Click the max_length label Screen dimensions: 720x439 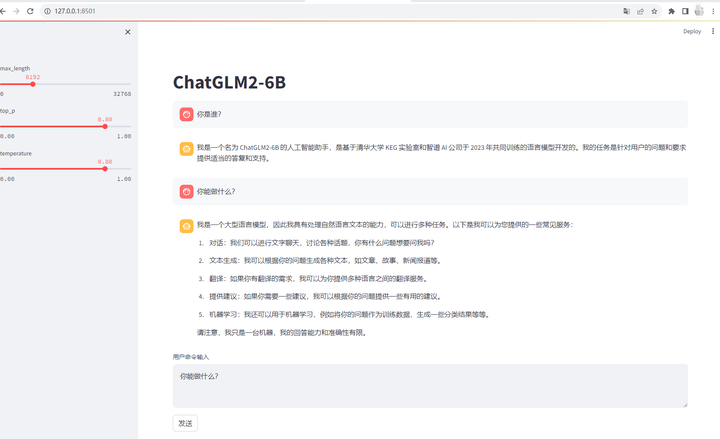(x=15, y=68)
